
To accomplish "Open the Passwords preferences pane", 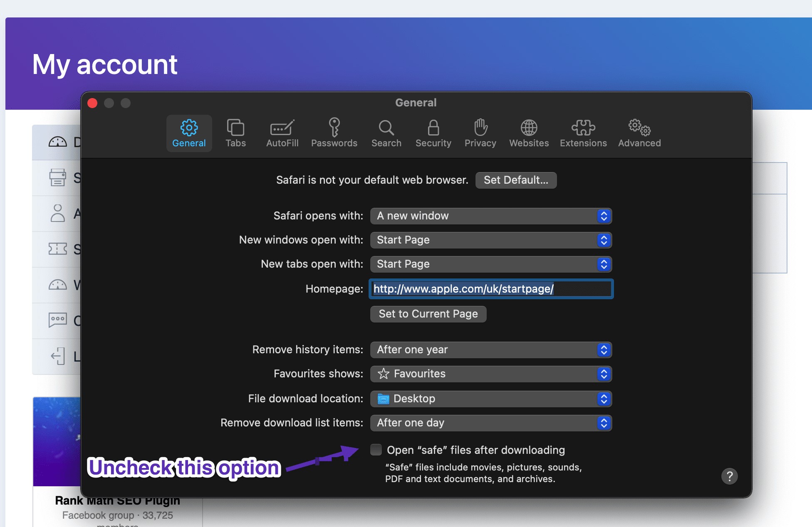I will click(334, 133).
